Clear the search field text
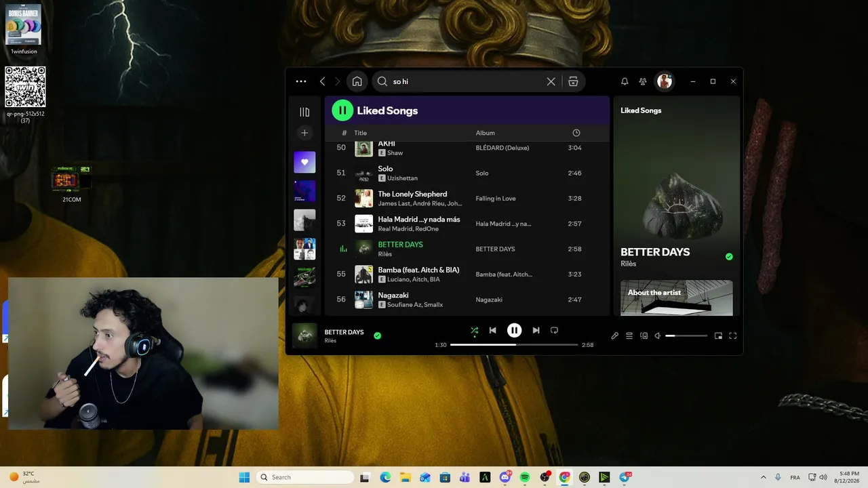Image resolution: width=868 pixels, height=488 pixels. 551,81
